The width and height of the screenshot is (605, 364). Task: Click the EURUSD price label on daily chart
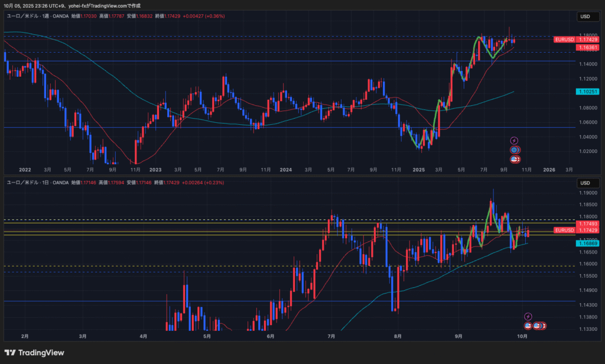click(x=564, y=230)
